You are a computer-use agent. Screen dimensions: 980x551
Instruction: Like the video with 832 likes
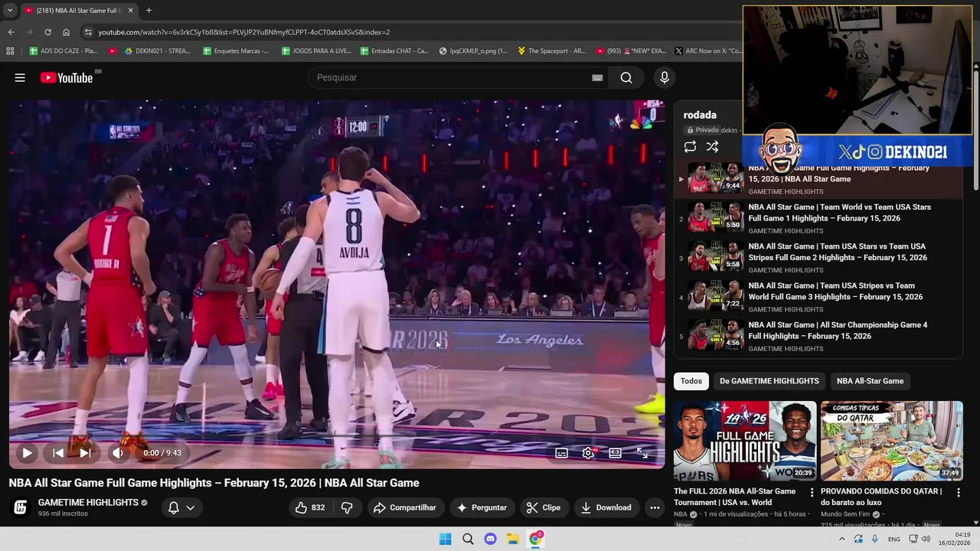point(310,507)
